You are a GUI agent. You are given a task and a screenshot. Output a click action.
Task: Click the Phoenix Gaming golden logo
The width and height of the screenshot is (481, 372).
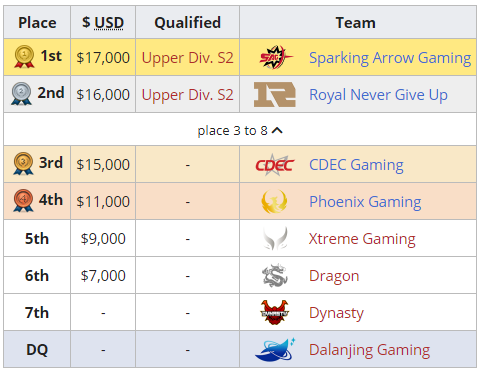point(274,202)
